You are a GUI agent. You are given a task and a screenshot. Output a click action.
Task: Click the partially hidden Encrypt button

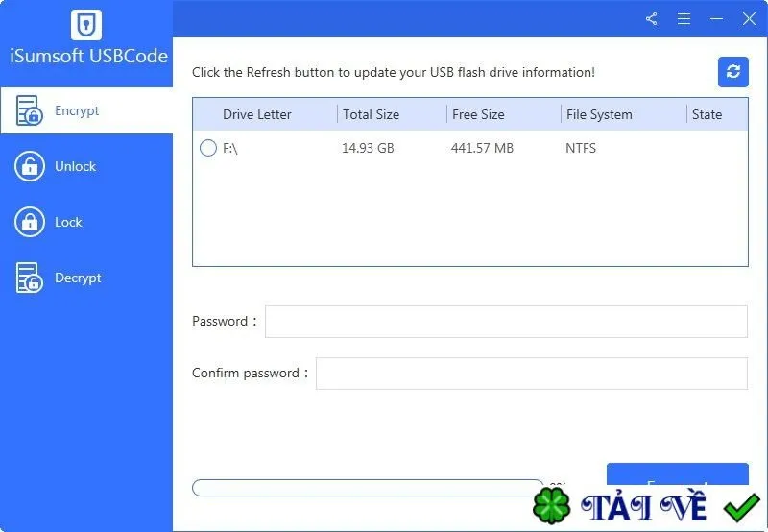point(678,474)
